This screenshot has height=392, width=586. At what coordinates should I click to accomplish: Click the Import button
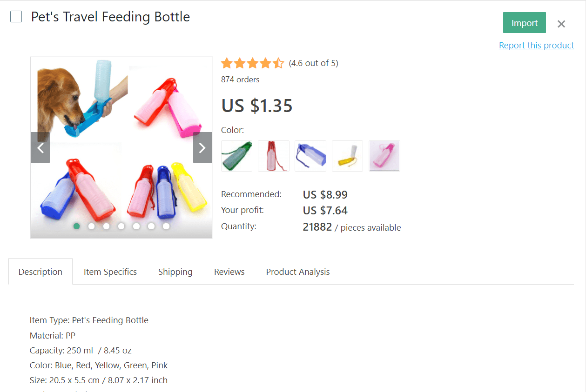point(524,22)
